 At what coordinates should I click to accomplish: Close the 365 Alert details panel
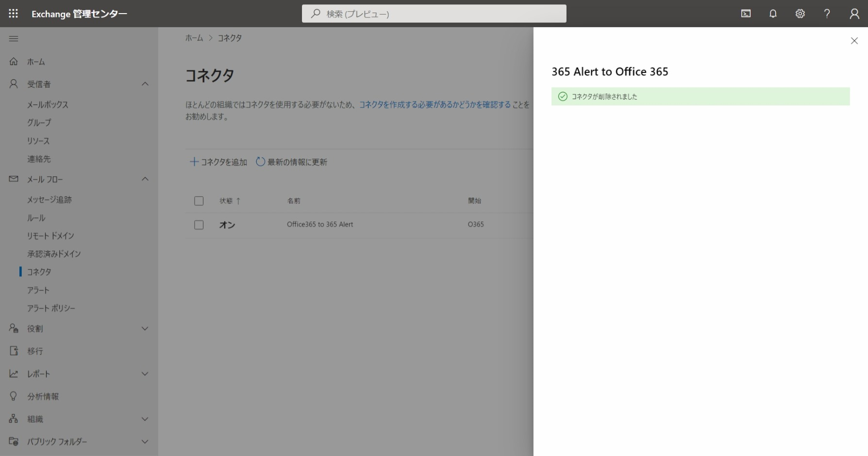pyautogui.click(x=854, y=41)
